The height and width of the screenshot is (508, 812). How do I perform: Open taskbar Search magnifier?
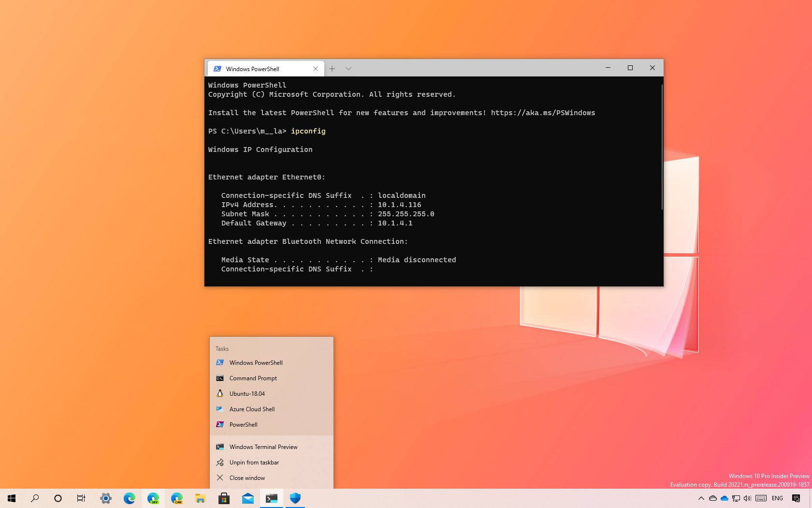[x=35, y=498]
